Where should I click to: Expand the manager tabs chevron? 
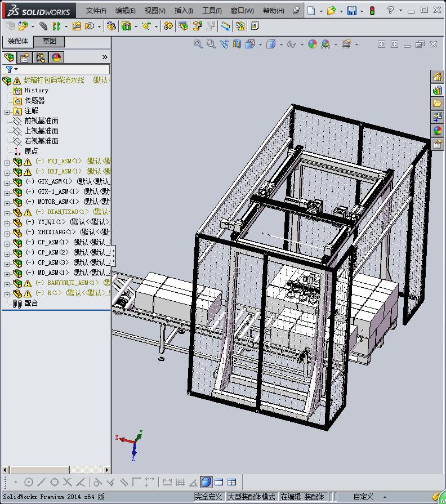coord(105,57)
